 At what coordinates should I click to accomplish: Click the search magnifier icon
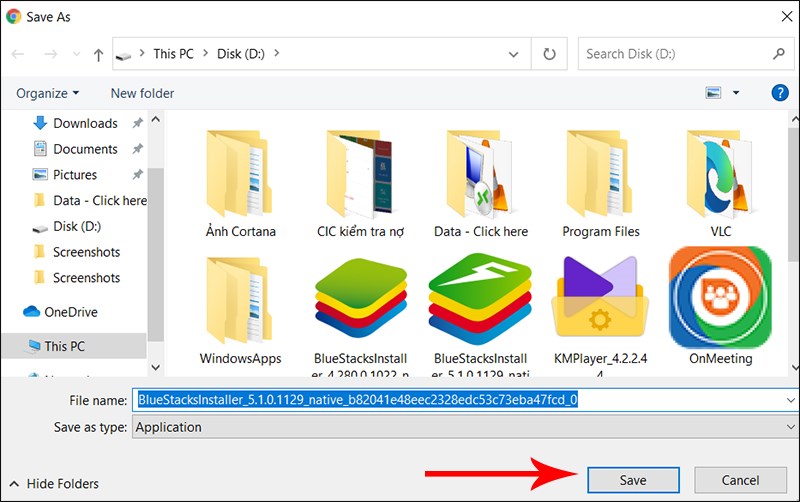click(x=779, y=54)
